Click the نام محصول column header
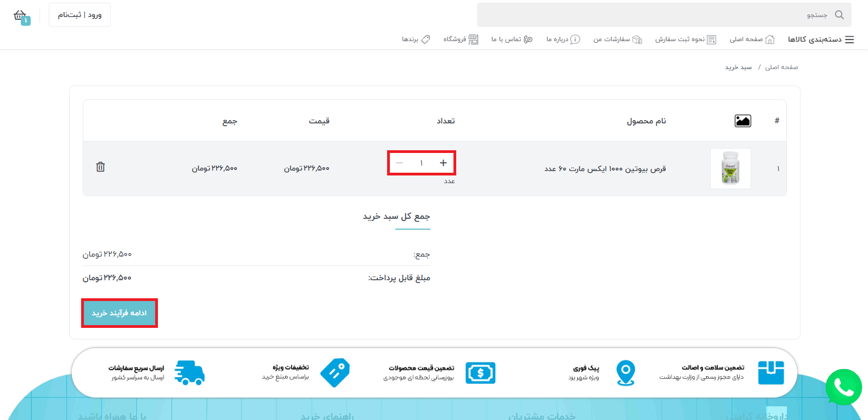Screen dimensions: 868x420 pos(646,121)
